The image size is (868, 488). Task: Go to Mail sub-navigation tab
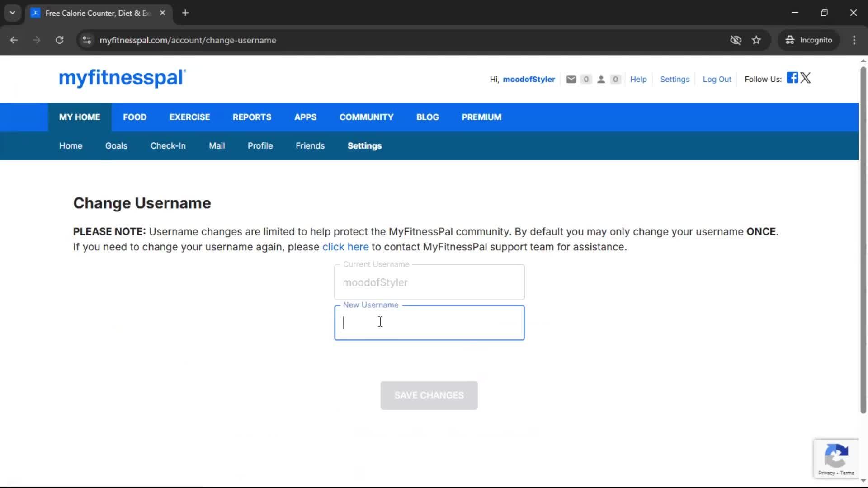tap(217, 146)
